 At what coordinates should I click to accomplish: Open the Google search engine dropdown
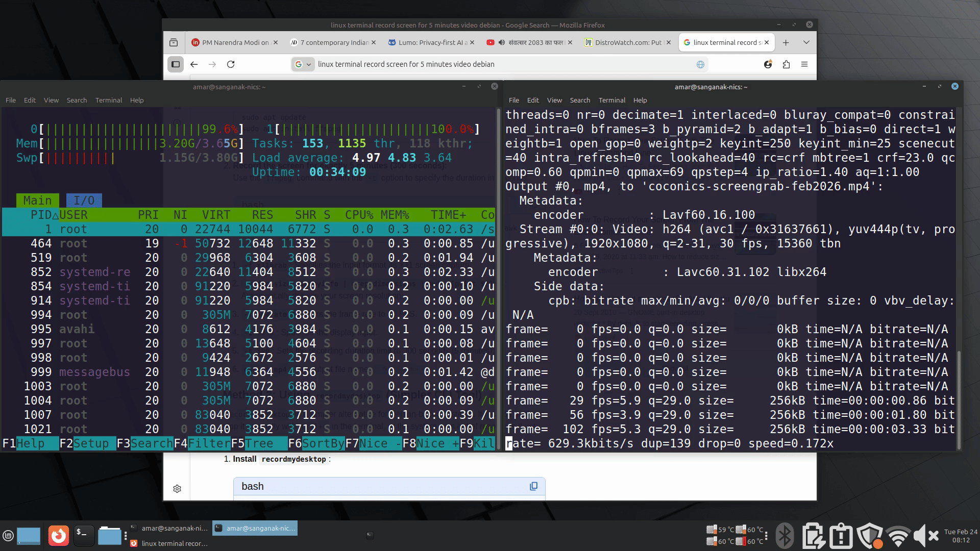(x=303, y=64)
